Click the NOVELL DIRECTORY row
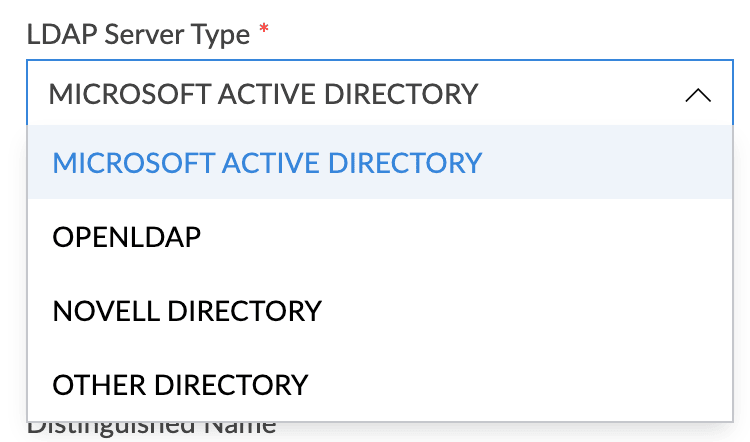Viewport: 750px width, 442px height. click(x=378, y=311)
